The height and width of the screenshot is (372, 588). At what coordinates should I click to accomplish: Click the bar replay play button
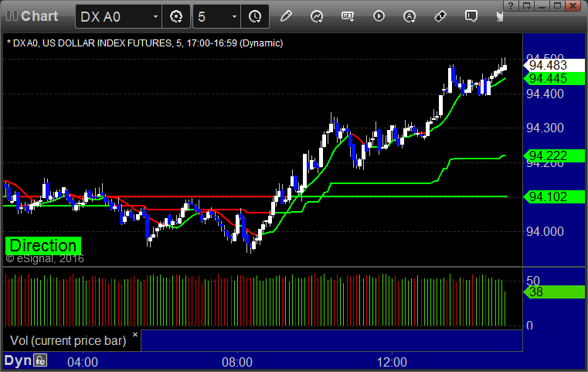click(379, 16)
